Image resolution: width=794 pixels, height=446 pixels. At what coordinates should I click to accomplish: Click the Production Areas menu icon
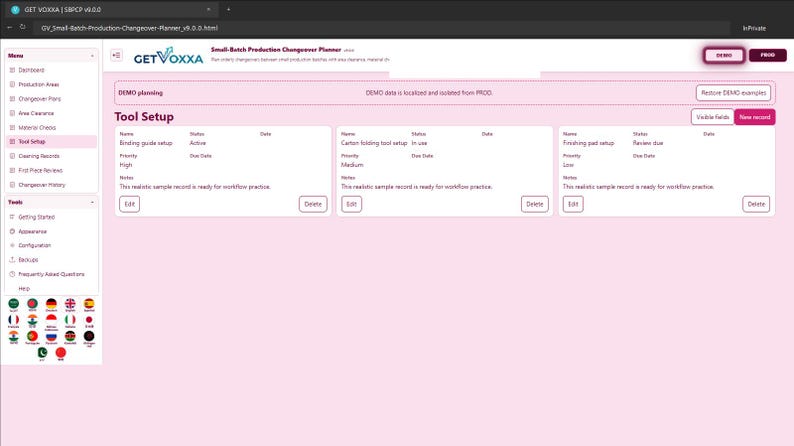12,85
